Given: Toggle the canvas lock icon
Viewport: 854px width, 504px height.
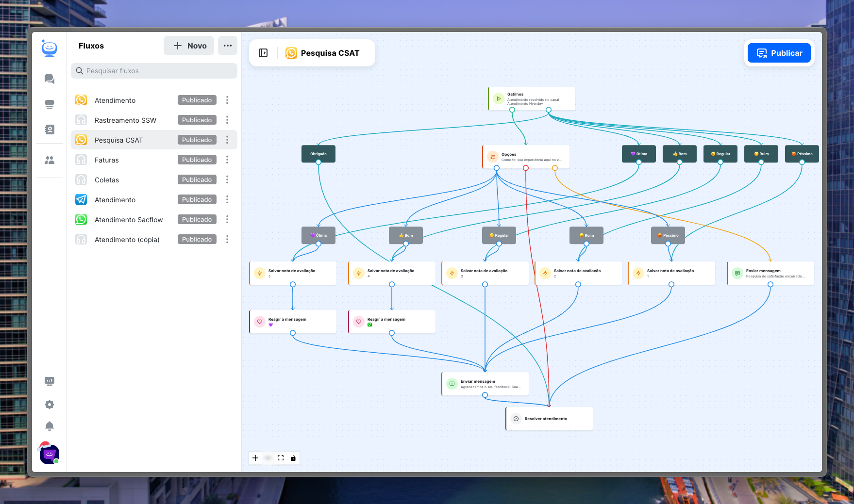Looking at the screenshot, I should [293, 458].
